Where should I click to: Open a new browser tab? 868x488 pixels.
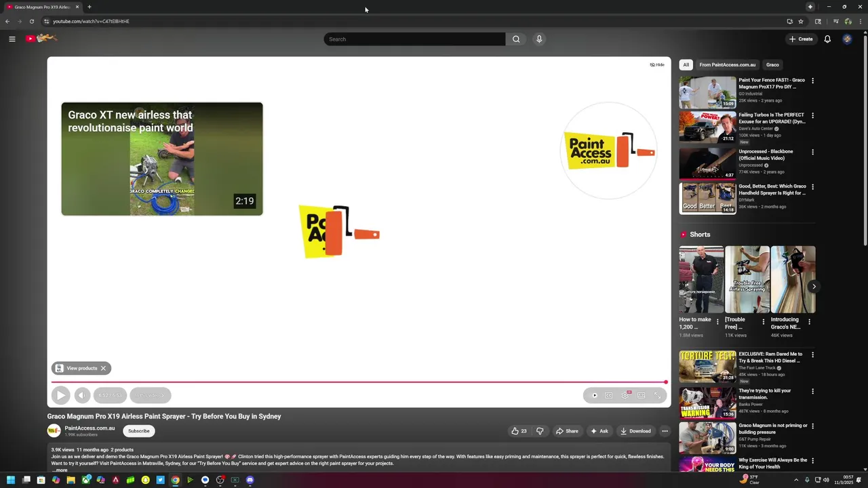coord(89,7)
